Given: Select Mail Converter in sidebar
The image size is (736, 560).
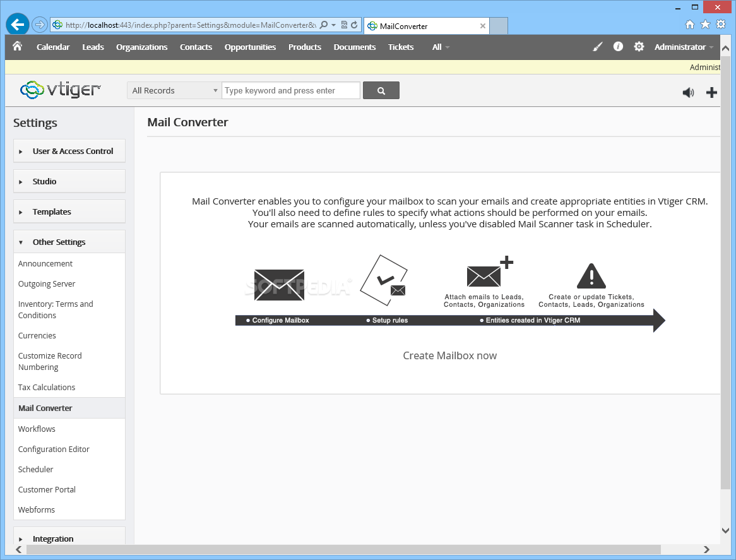Looking at the screenshot, I should click(x=69, y=408).
